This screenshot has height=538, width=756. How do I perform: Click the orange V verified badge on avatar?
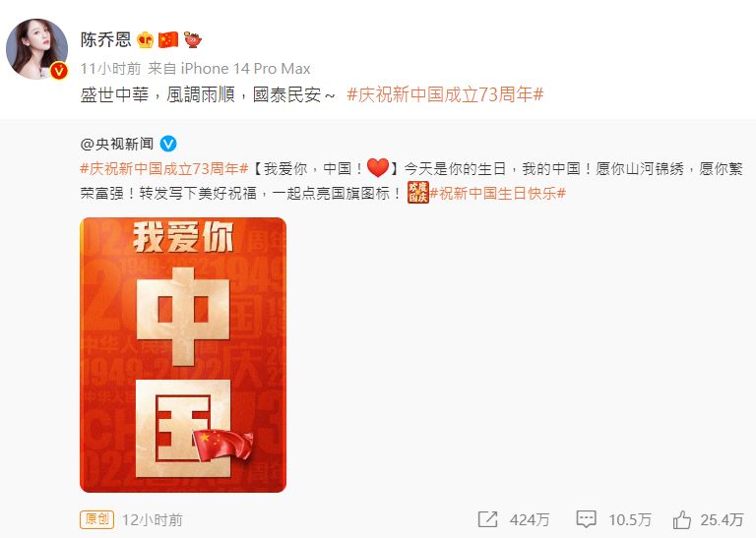(x=59, y=71)
